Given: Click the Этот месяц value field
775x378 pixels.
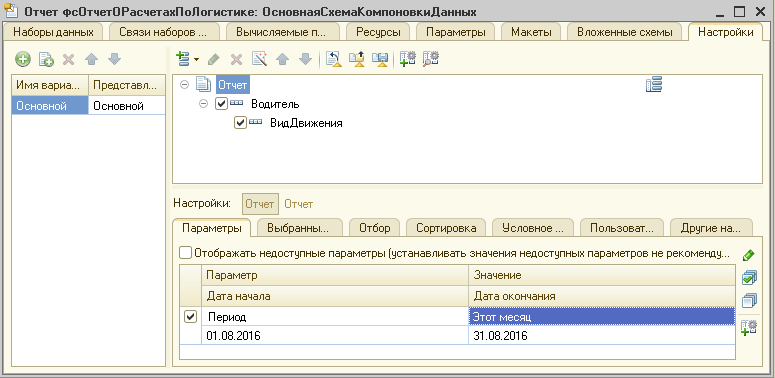Looking at the screenshot, I should 602,317.
